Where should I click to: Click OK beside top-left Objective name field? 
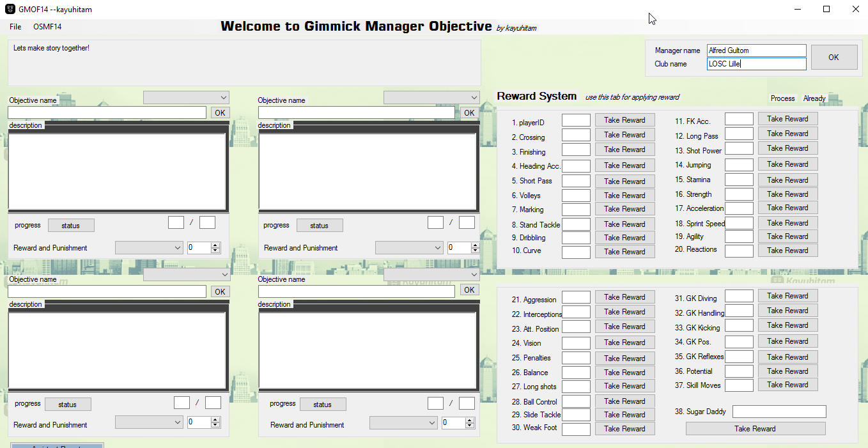pos(220,112)
